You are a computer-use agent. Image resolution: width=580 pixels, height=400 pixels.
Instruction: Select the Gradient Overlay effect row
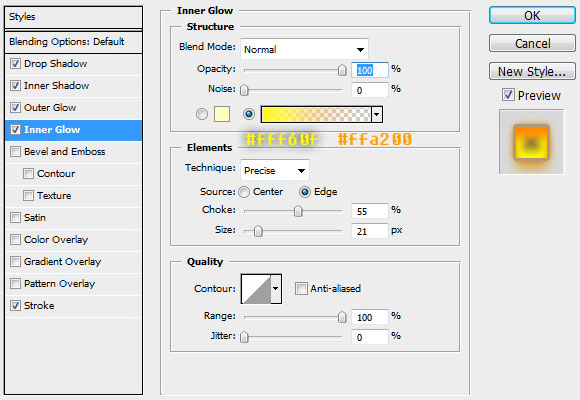coord(73,262)
